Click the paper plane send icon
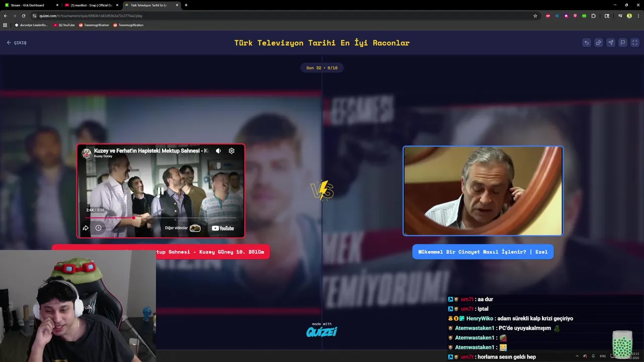Viewport: 644px width, 362px height. [610, 43]
